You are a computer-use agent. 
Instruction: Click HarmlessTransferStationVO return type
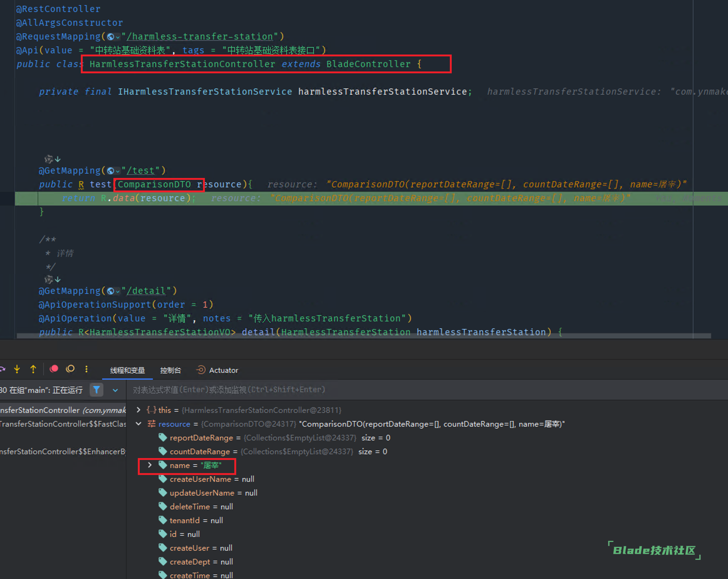point(160,332)
